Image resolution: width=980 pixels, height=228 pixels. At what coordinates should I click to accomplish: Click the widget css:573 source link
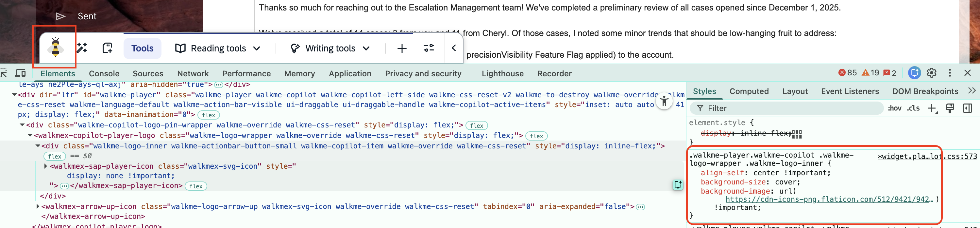(x=927, y=156)
